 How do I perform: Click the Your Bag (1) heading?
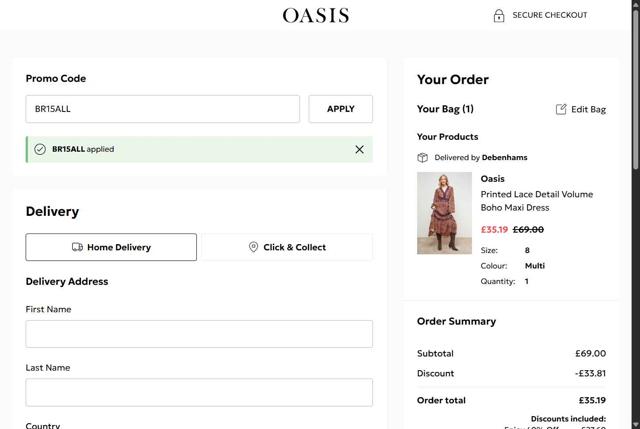pos(445,109)
